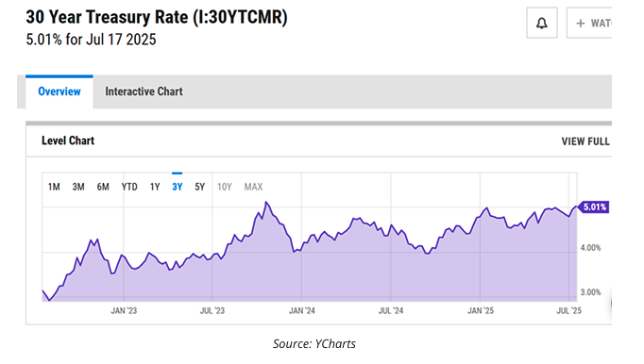
Task: Click the Level Chart heading
Action: pos(68,141)
